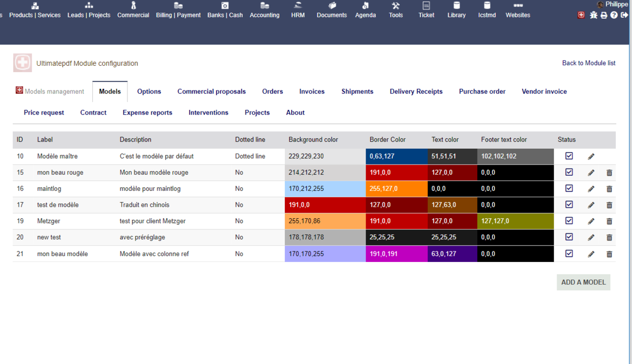Delete the test de modèle model
This screenshot has height=364, width=632.
coord(609,205)
